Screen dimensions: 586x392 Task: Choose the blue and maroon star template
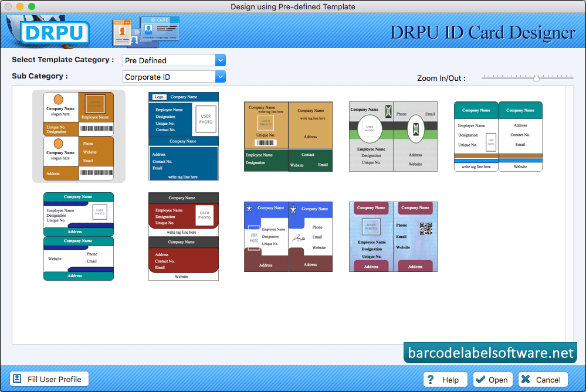[x=288, y=237]
